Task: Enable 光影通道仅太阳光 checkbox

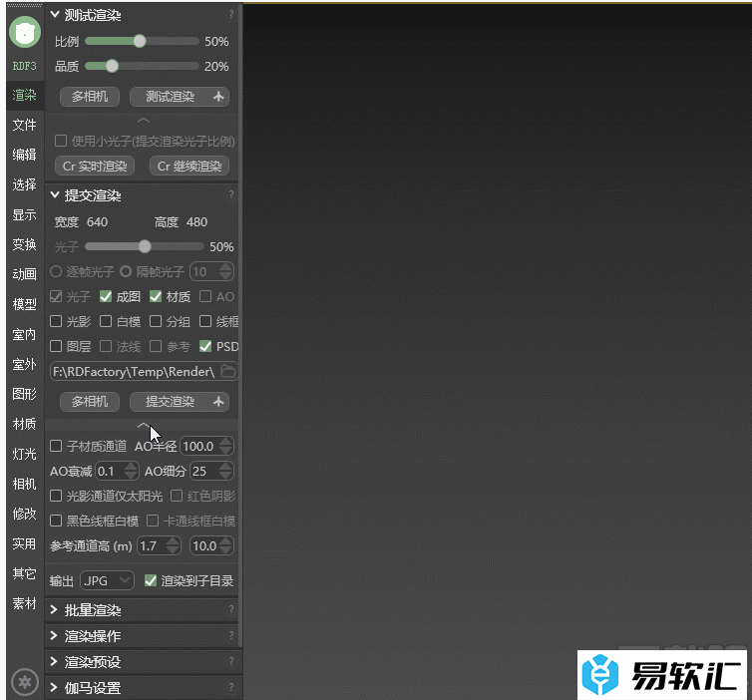Action: 56,496
